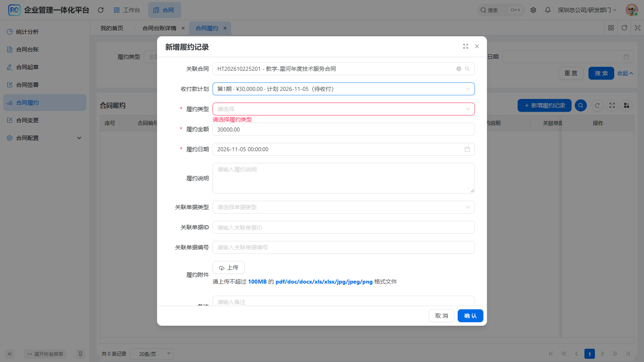Open the global search box
The width and height of the screenshot is (644, 362).
click(x=501, y=10)
